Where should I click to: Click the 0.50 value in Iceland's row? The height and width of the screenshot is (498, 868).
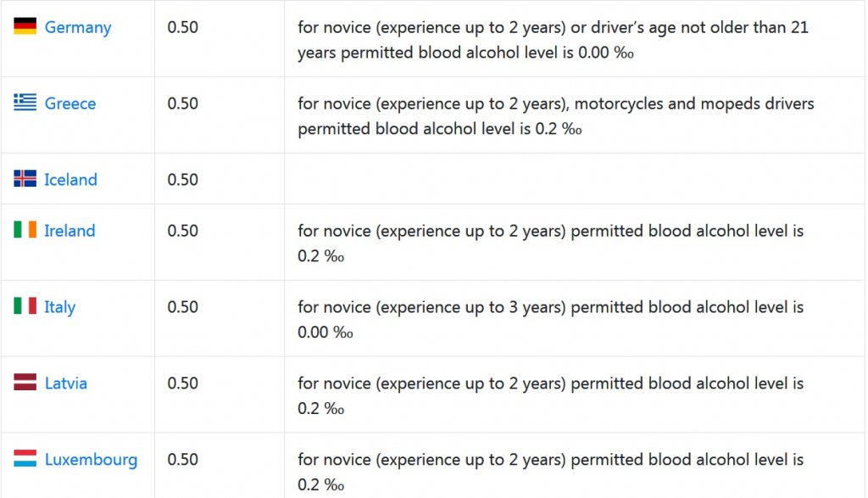coord(183,180)
